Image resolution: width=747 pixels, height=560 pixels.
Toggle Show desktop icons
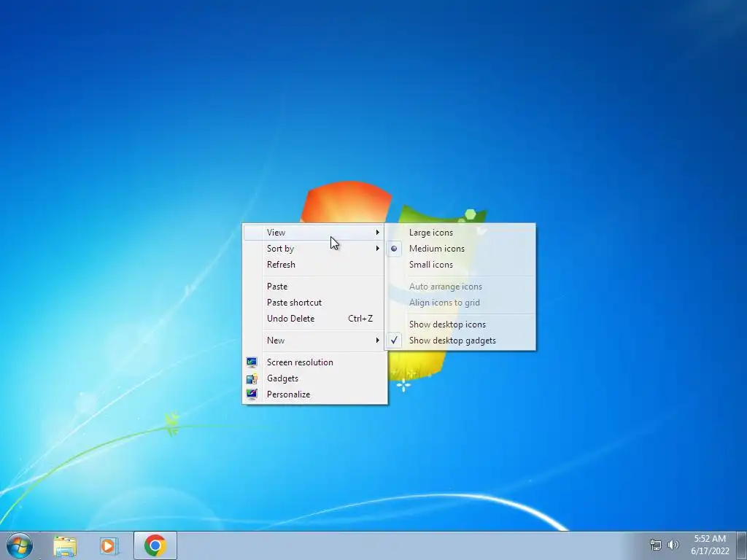pos(460,324)
